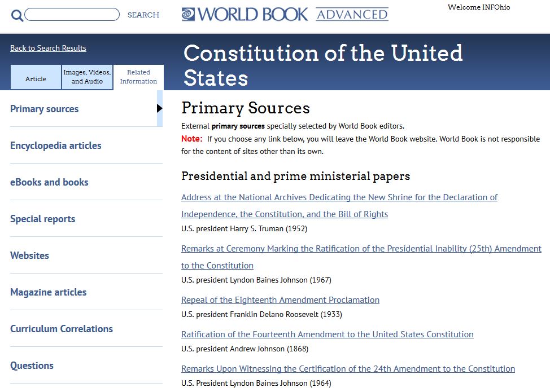The image size is (550, 392).
Task: Open Ratification of the Fourteenth Amendment link
Action: click(x=328, y=334)
